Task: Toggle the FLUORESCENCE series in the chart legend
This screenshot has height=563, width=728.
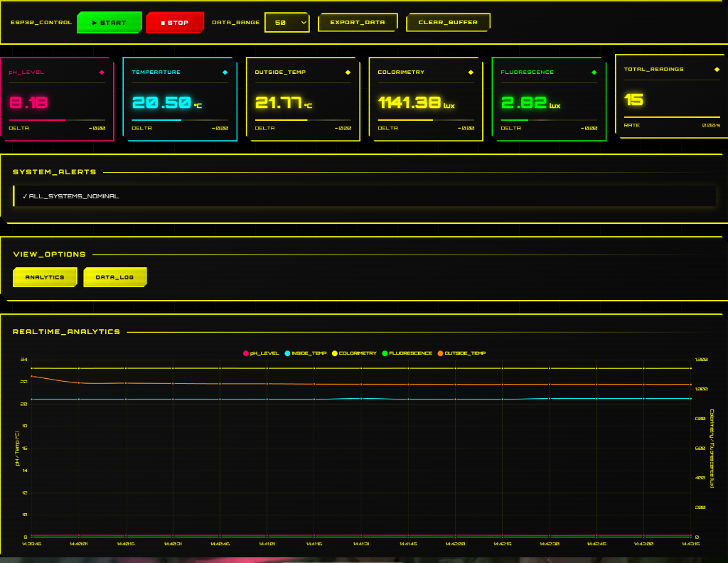Action: click(x=409, y=353)
